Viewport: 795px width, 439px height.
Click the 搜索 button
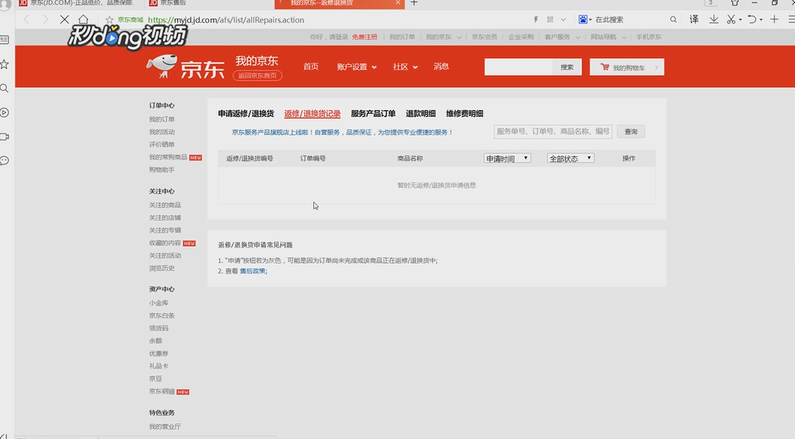coord(567,67)
